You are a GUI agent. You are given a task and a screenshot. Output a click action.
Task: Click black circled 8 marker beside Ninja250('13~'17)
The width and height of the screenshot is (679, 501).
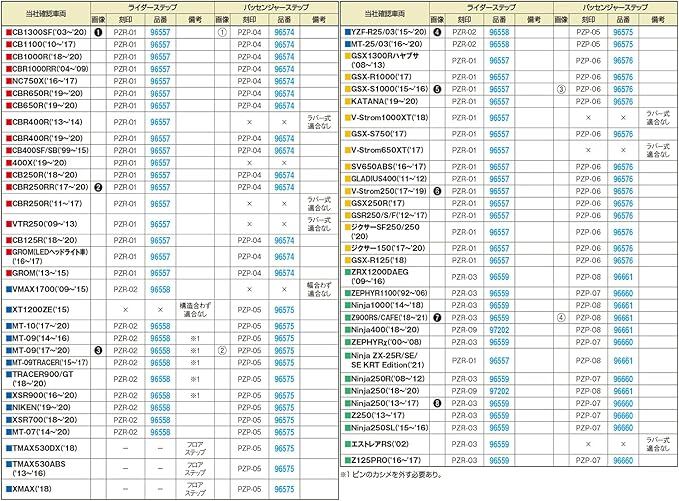tap(437, 403)
